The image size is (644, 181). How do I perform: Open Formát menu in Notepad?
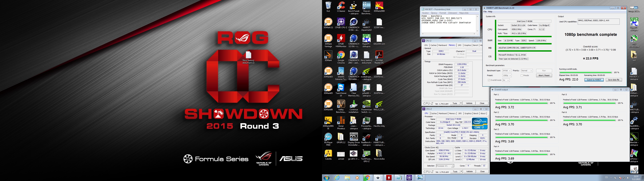coord(443,13)
